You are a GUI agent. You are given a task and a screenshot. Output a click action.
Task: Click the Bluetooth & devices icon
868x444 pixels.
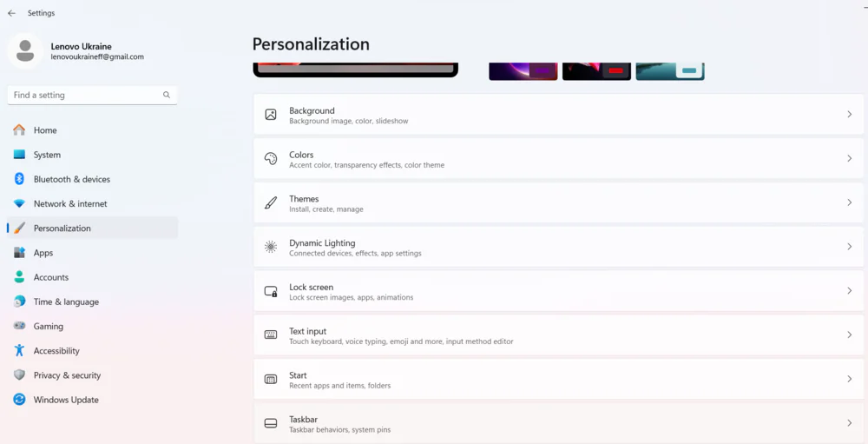click(19, 179)
